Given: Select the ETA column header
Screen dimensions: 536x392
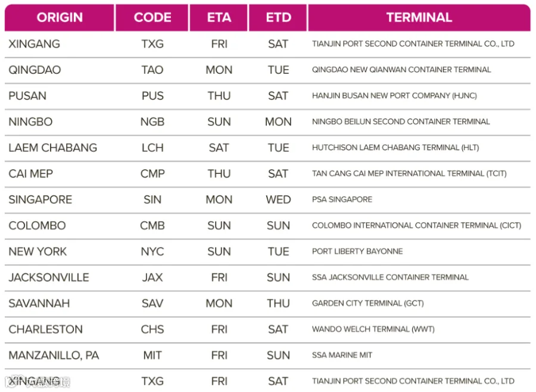Looking at the screenshot, I should (219, 17).
